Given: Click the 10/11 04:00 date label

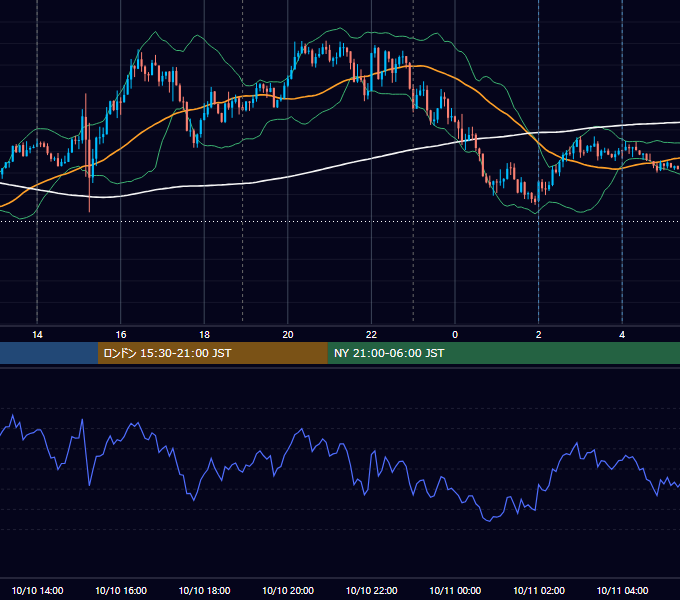Looking at the screenshot, I should (x=622, y=590).
